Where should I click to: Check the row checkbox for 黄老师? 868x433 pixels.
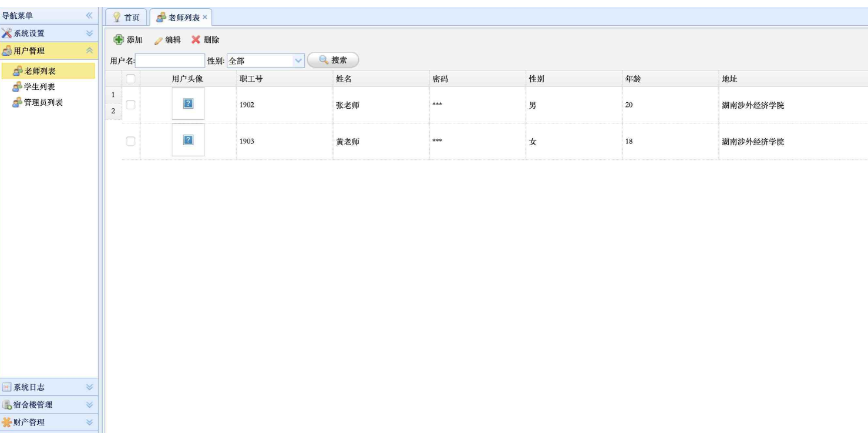[x=130, y=141]
